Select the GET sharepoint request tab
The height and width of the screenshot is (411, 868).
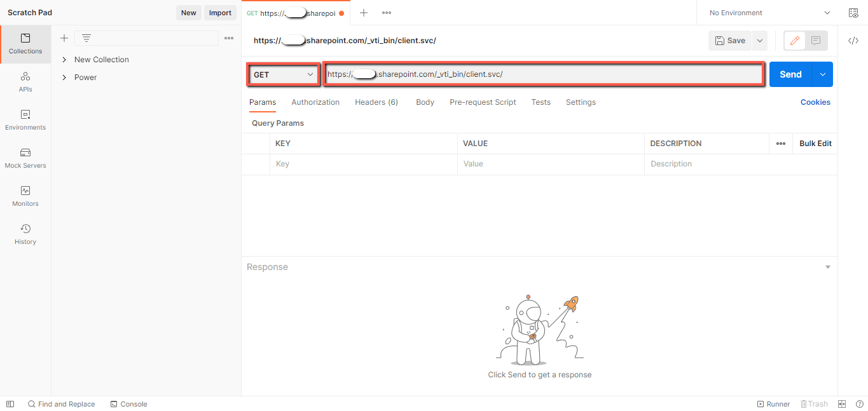click(296, 13)
